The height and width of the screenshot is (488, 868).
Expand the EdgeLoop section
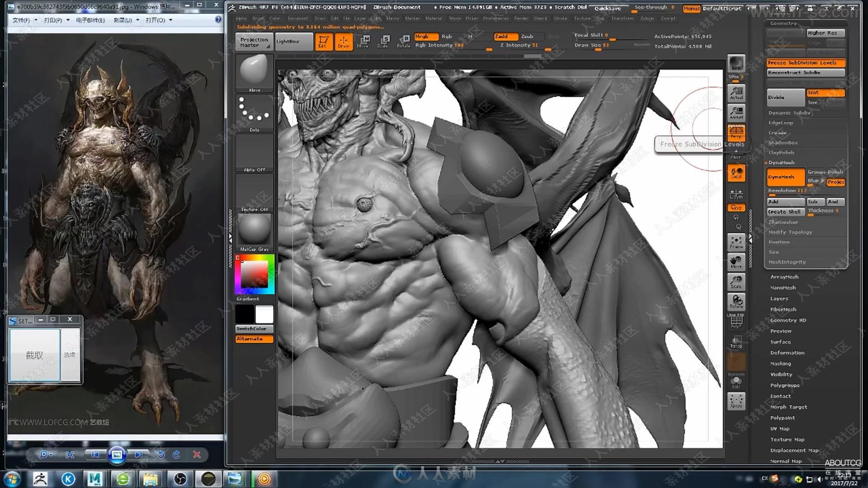coord(781,123)
